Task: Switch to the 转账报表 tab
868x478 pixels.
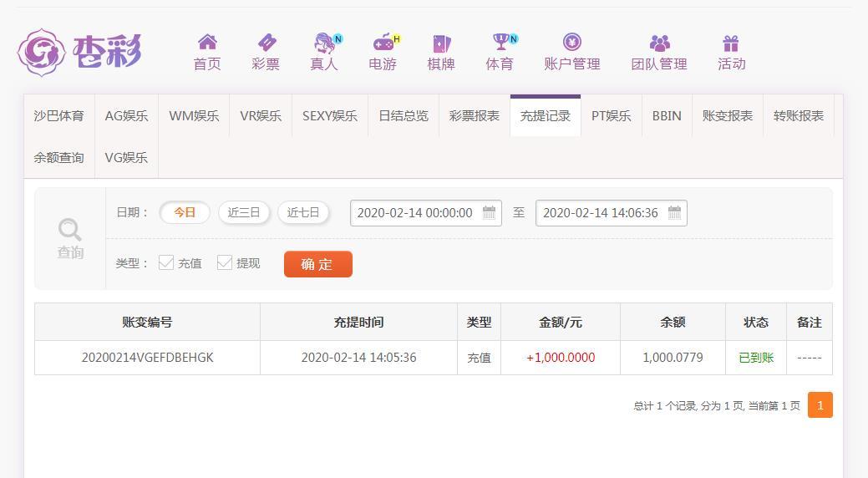Action: point(799,116)
